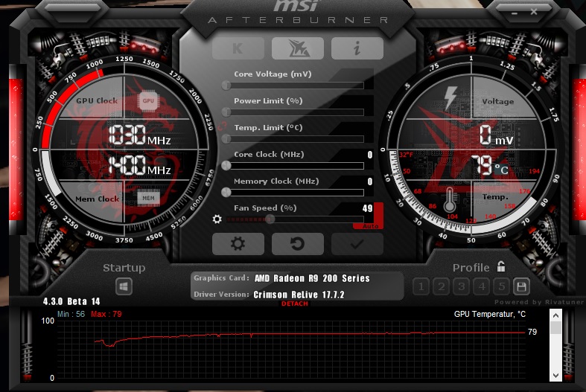
Task: Minimize the Afterburner window
Action: 515,13
